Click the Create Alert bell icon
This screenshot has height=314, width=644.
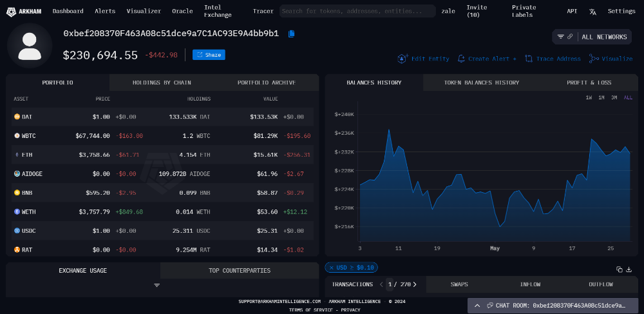pos(461,59)
